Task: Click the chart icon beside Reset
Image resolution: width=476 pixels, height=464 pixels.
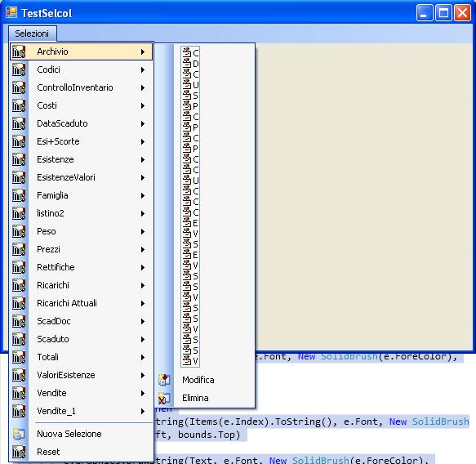Action: [19, 452]
